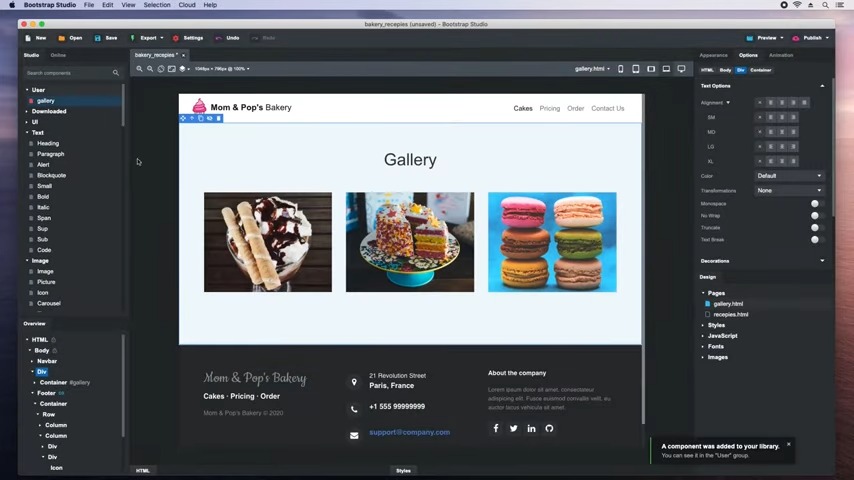Screen dimensions: 854x480
Task: Click the Save button
Action: point(106,38)
